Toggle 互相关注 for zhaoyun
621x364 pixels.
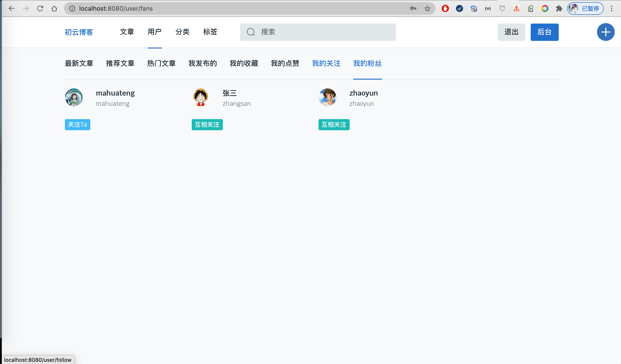pos(334,125)
